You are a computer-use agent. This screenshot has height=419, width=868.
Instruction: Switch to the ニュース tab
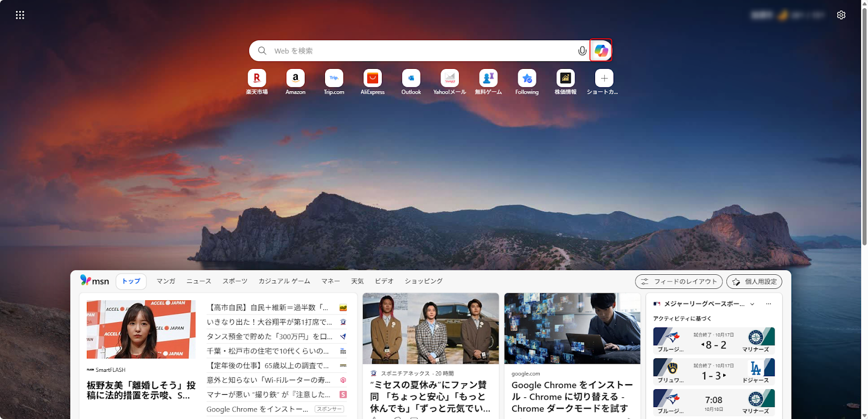coord(199,281)
